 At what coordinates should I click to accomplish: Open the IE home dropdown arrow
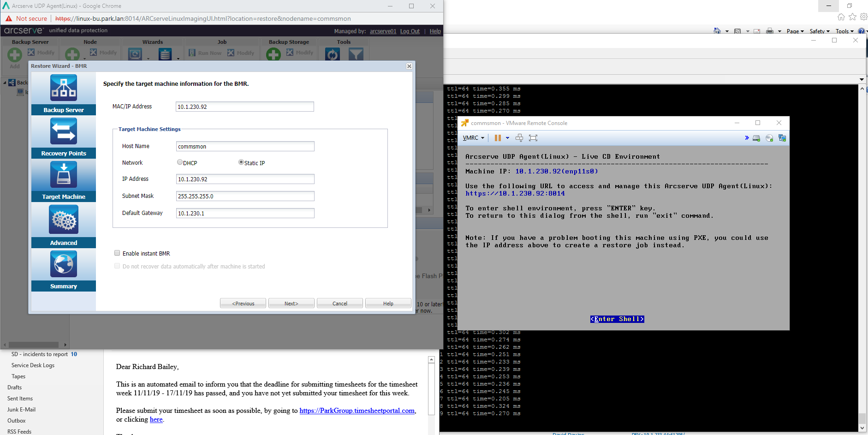pos(727,31)
